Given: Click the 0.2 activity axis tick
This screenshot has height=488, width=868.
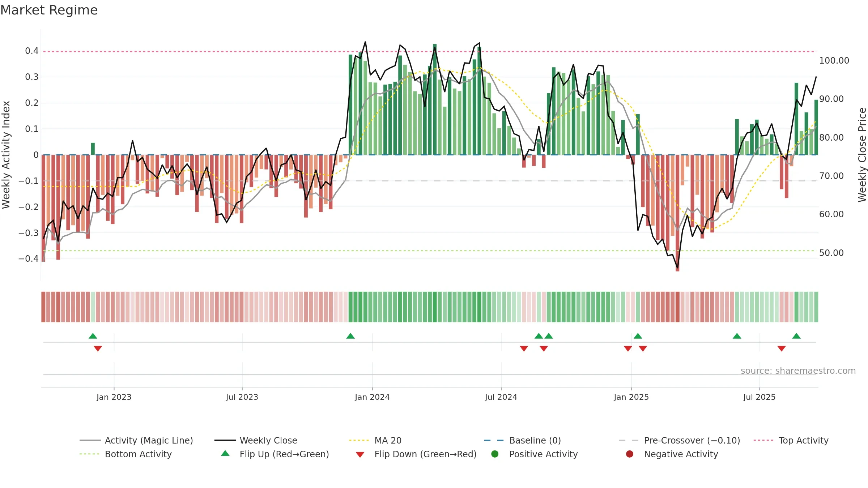Looking at the screenshot, I should click(x=32, y=103).
